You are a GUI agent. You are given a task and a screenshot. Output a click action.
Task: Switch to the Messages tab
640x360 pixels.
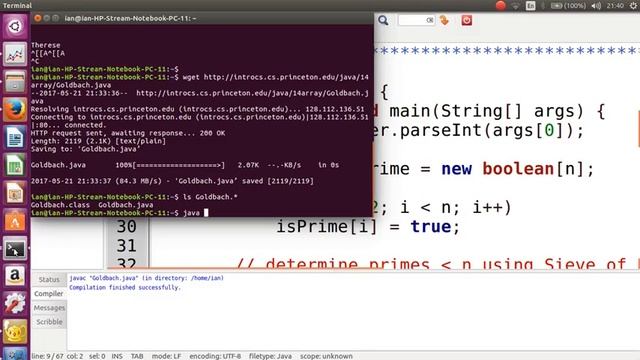tap(49, 308)
